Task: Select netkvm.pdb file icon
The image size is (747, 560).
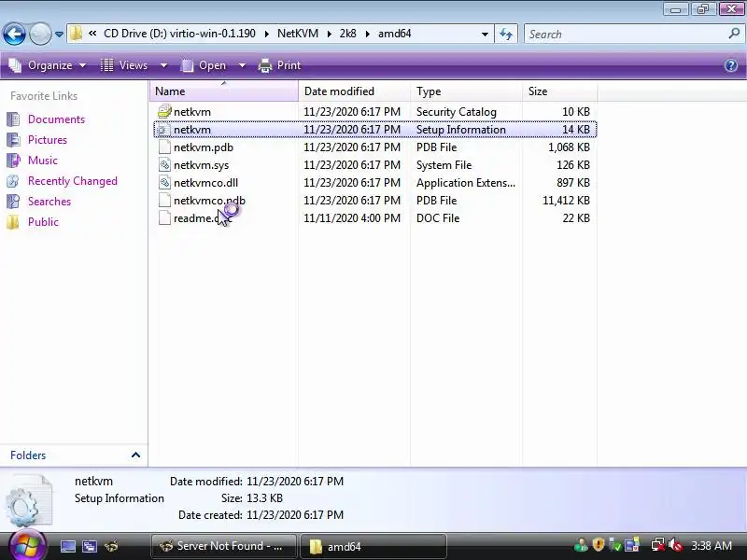Action: [x=164, y=147]
